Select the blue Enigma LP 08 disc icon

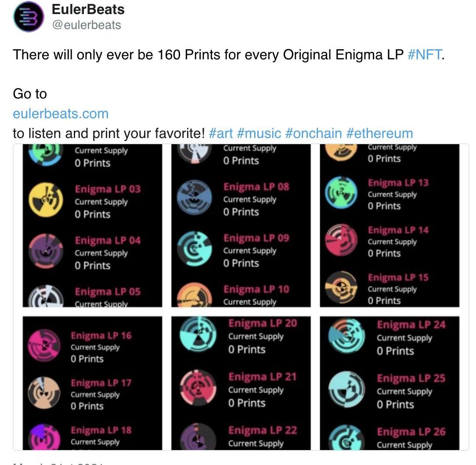pyautogui.click(x=194, y=198)
